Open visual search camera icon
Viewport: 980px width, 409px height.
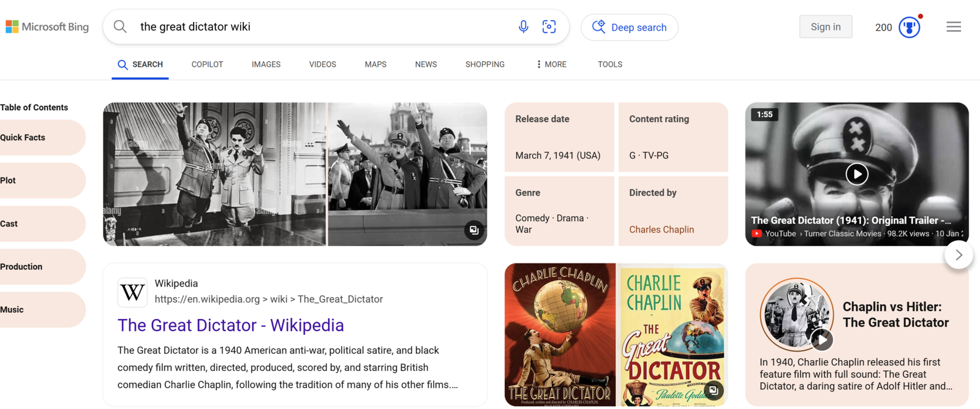click(549, 27)
